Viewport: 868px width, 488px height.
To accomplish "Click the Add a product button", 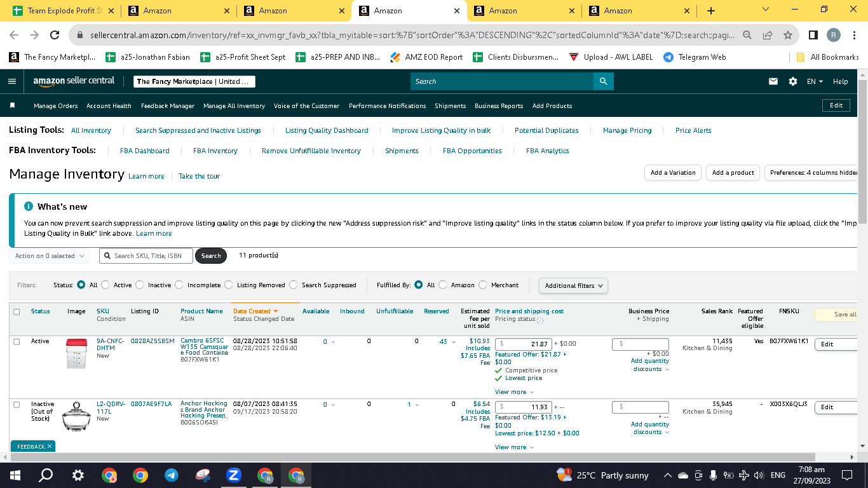I will [733, 173].
